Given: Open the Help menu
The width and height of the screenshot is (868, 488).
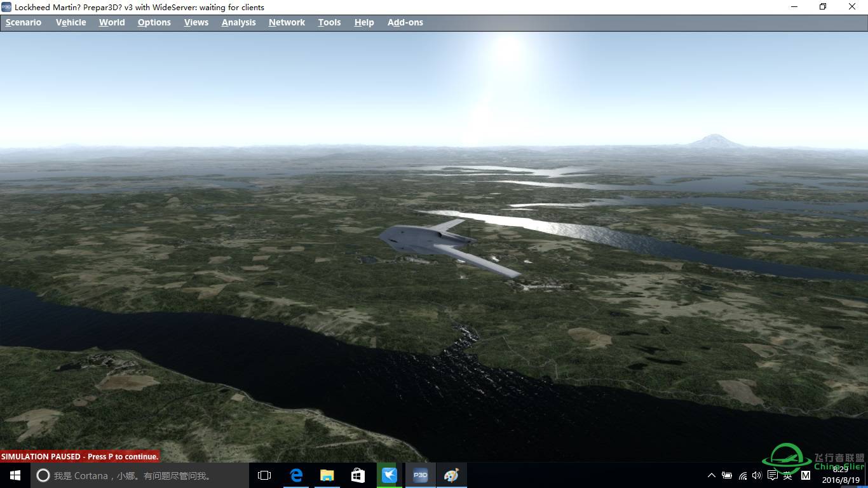Looking at the screenshot, I should coord(364,22).
